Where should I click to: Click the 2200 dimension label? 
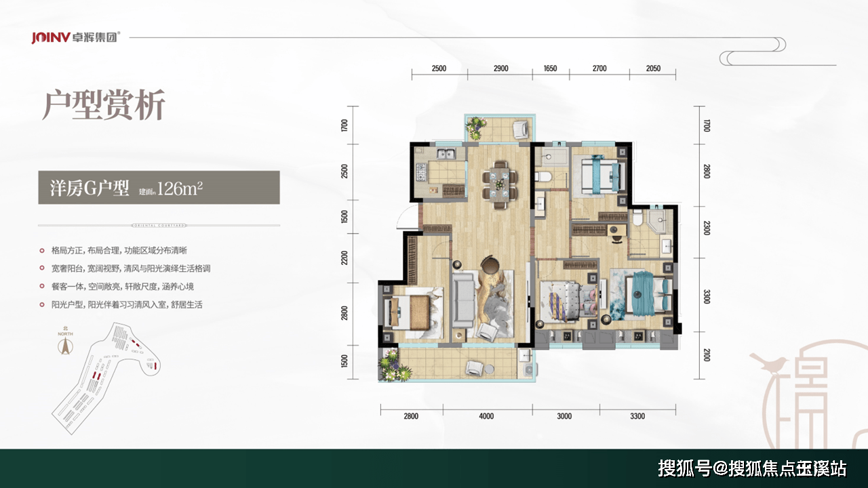[345, 258]
